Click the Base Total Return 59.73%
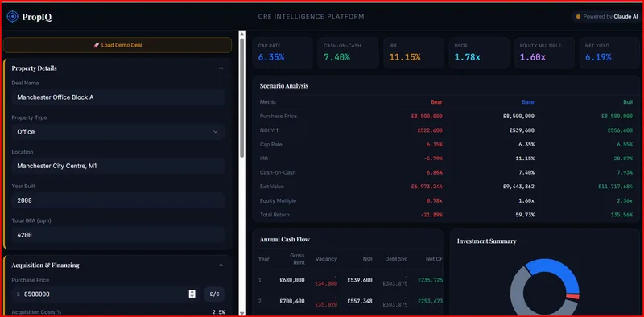The image size is (644, 317). [526, 215]
